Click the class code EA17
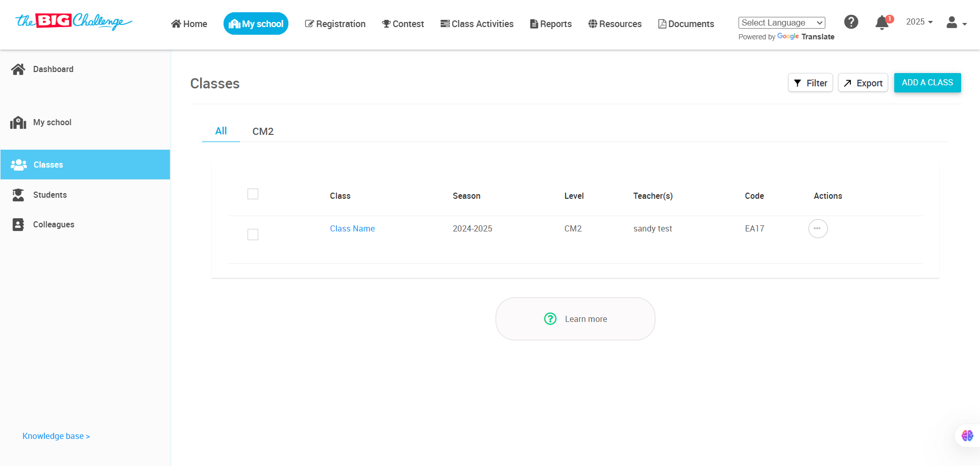The image size is (980, 466). point(754,228)
